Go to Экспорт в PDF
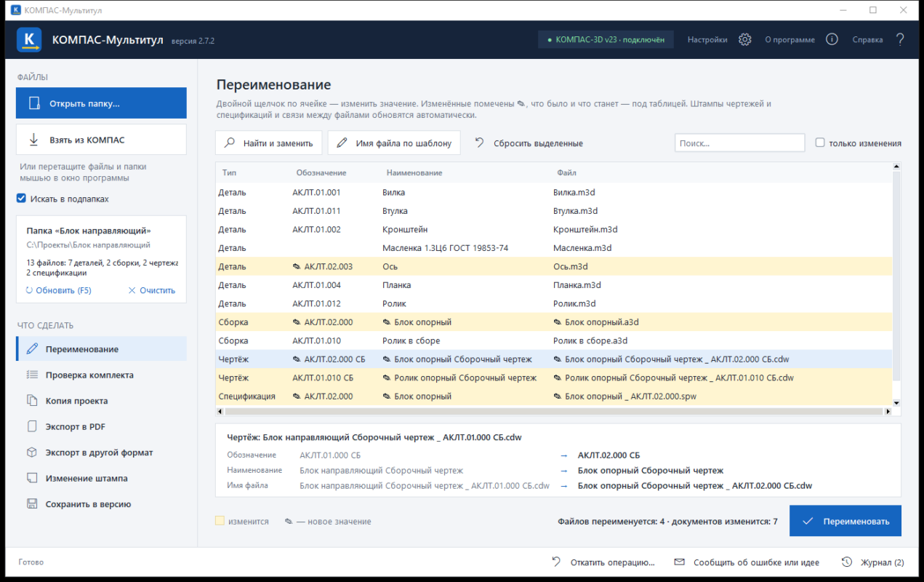 pyautogui.click(x=101, y=426)
